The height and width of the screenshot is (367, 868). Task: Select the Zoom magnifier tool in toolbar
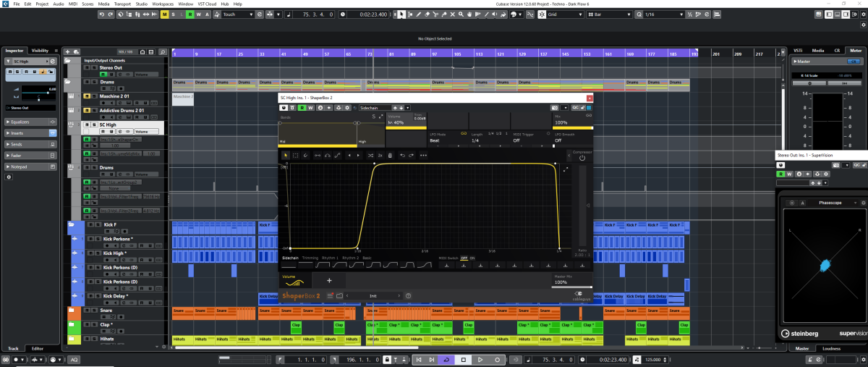461,14
